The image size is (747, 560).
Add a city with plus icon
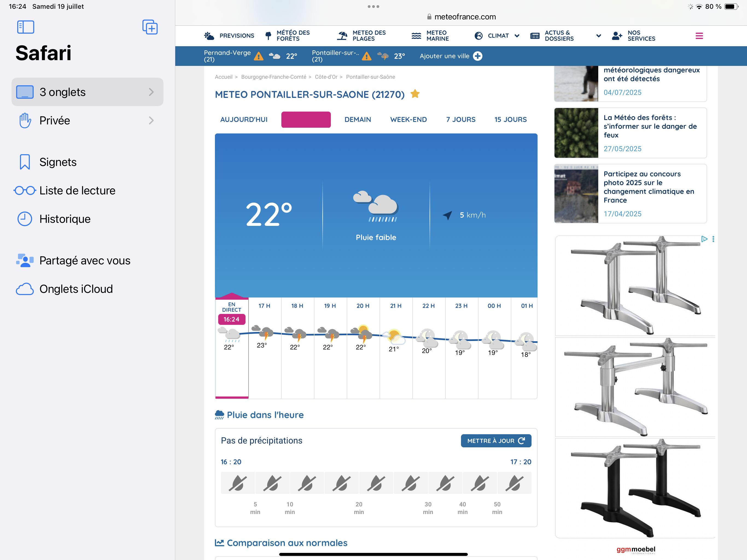click(477, 56)
